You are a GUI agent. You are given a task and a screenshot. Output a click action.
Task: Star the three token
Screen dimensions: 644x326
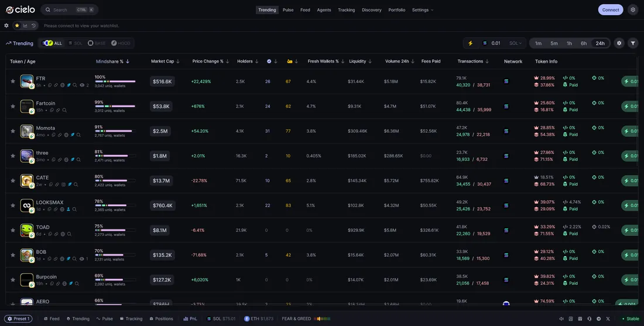point(13,156)
